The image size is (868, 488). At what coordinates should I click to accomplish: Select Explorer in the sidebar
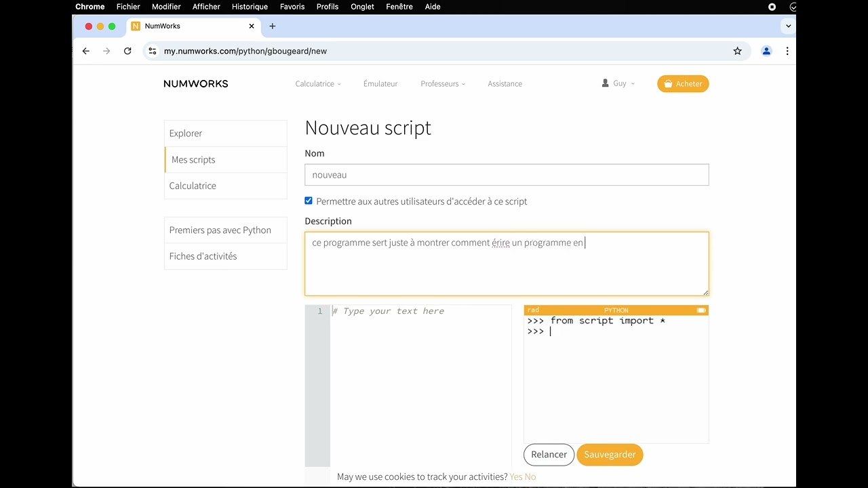pyautogui.click(x=226, y=134)
